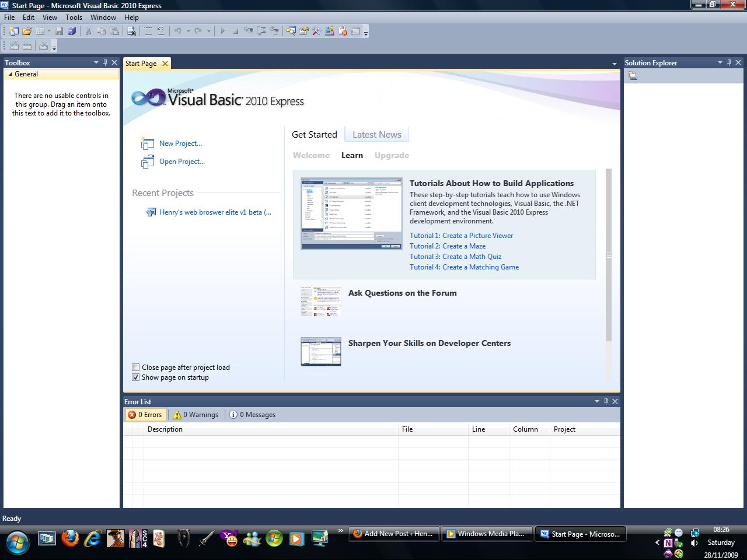
Task: Click the Save toolbar icon
Action: coord(59,32)
